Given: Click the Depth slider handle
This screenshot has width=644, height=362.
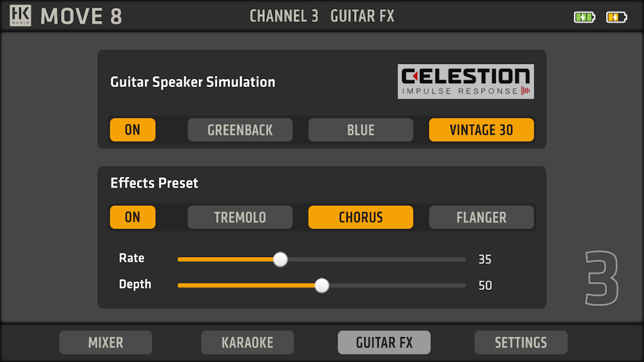Looking at the screenshot, I should 322,286.
